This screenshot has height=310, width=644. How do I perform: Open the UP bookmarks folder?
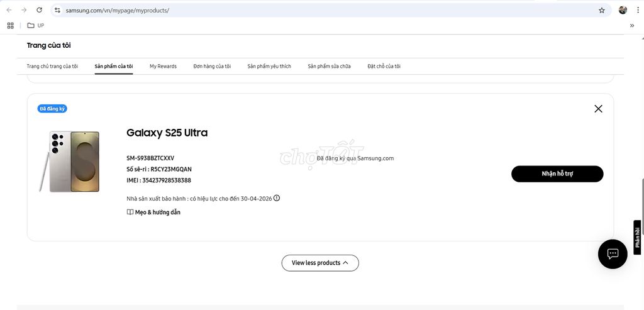(36, 25)
